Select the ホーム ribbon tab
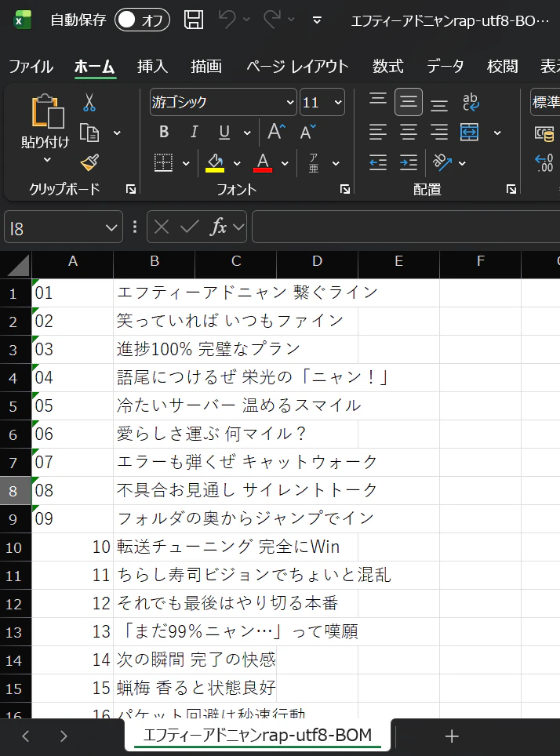560x756 pixels. [95, 66]
